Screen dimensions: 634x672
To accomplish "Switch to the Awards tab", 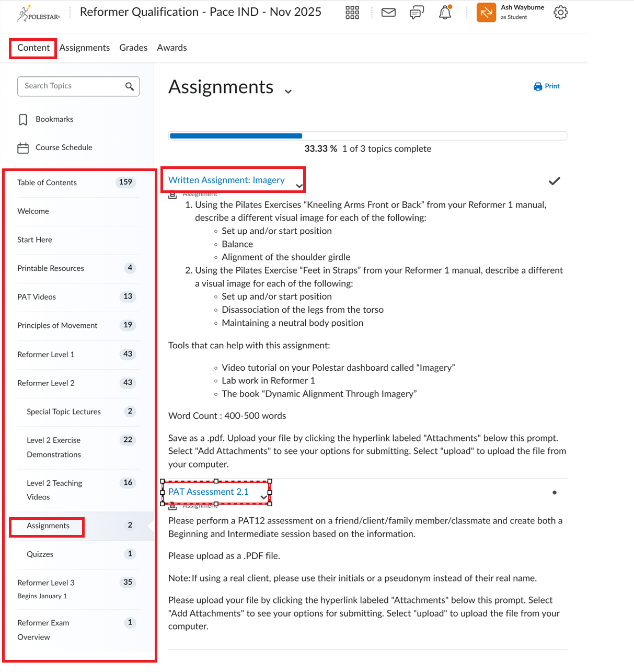I will (171, 48).
